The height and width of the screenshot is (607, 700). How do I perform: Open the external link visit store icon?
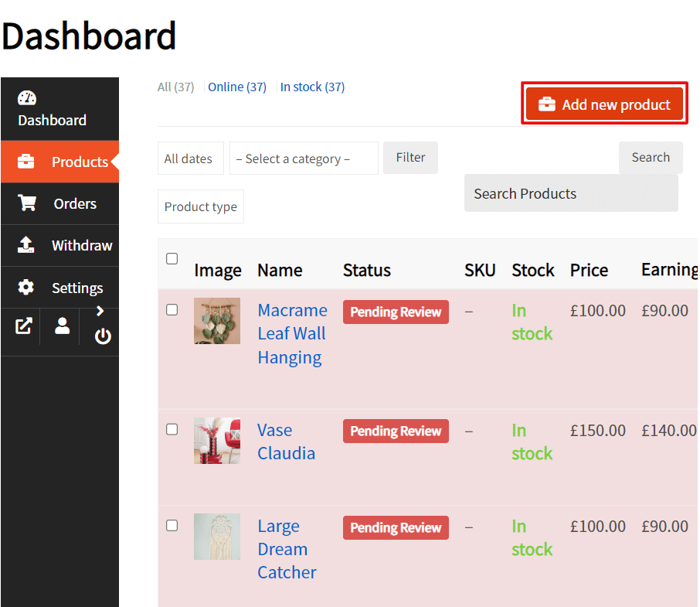[23, 326]
